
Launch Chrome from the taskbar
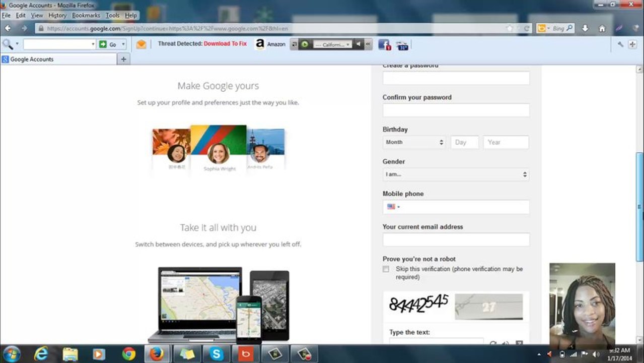pyautogui.click(x=129, y=354)
